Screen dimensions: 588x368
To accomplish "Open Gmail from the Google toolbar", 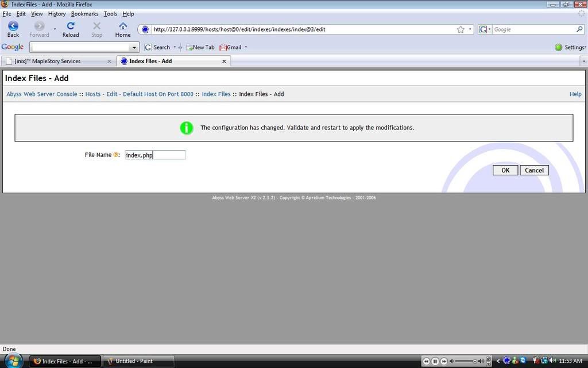I will coord(231,47).
